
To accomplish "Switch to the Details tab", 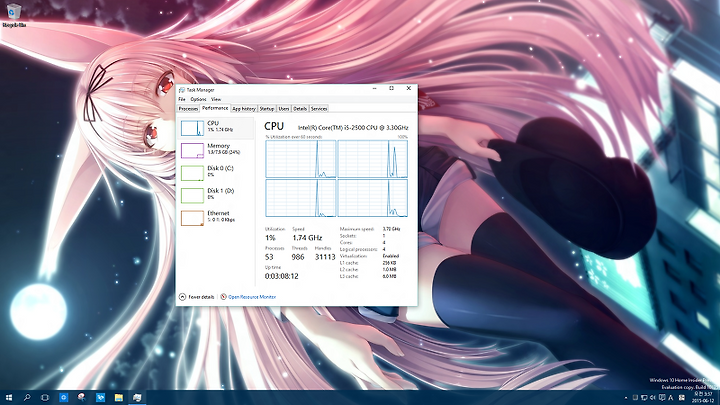I will [300, 109].
